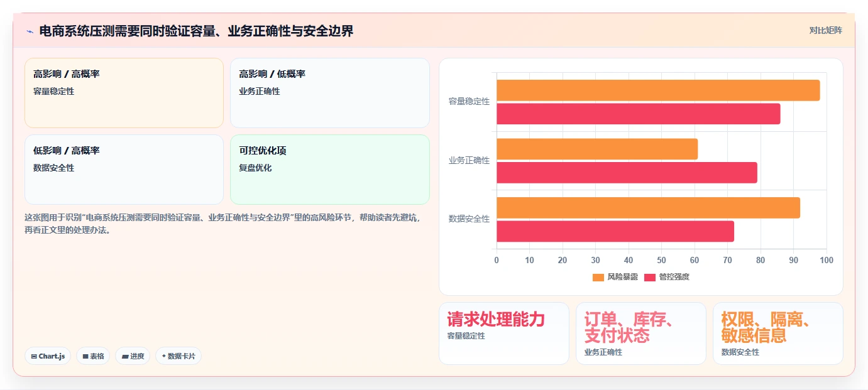
Task: Click the orange 数据安全性 risk bar
Action: (648, 208)
